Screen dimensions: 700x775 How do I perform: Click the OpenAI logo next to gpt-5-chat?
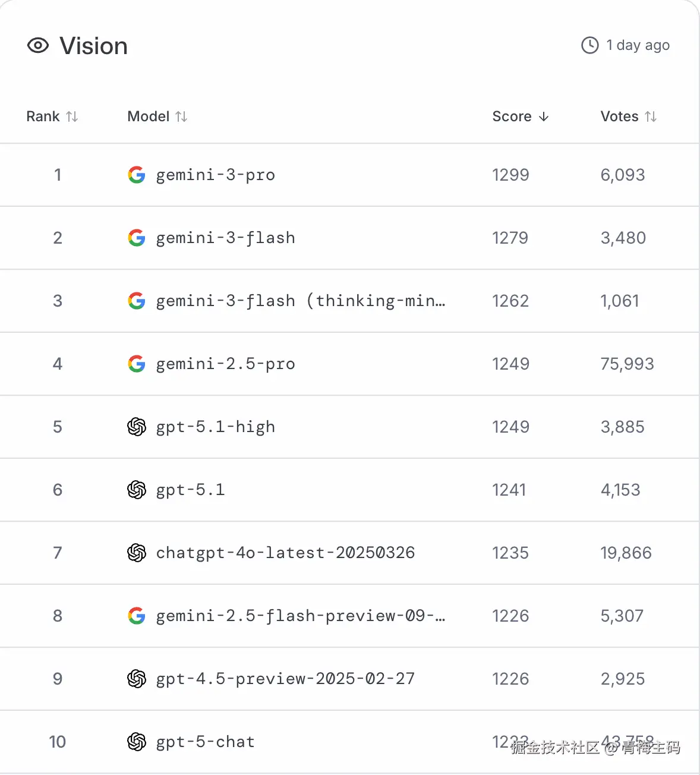coord(137,742)
